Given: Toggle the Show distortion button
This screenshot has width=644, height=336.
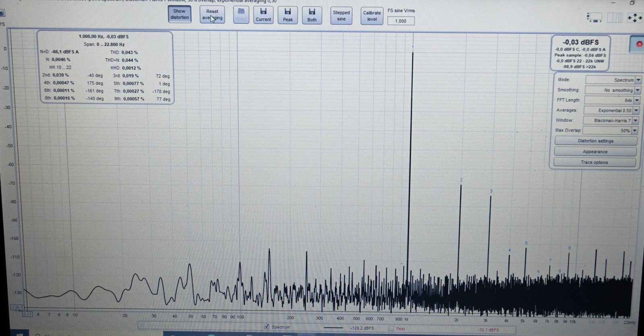Looking at the screenshot, I should point(180,14).
